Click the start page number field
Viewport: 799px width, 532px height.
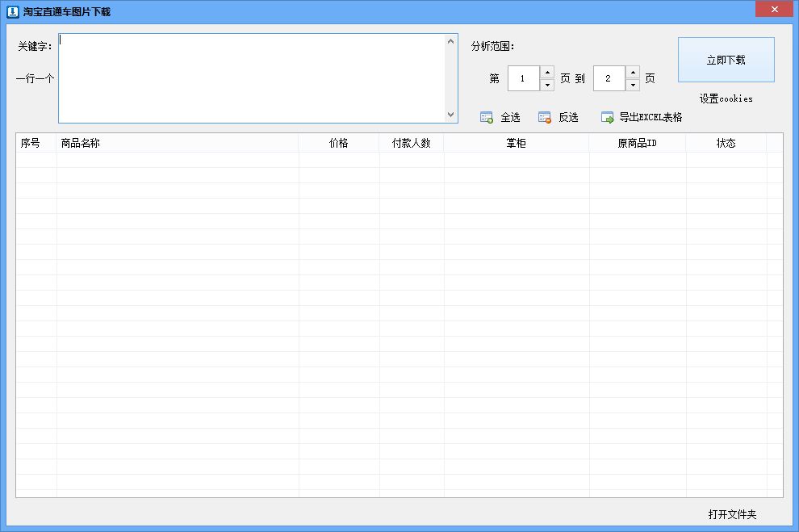pos(523,78)
